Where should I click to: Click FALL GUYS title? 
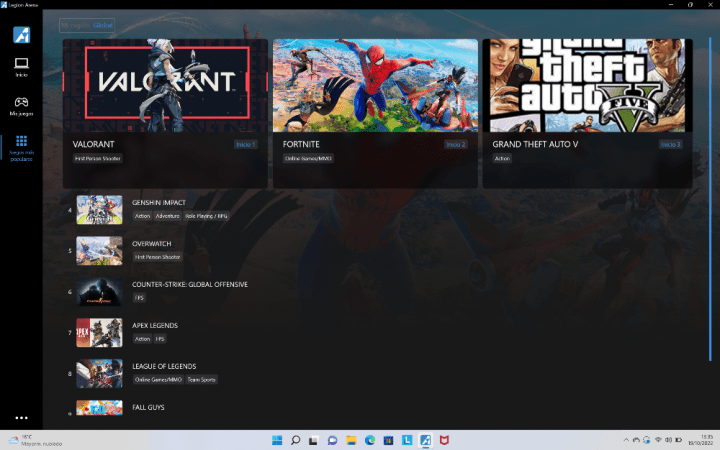(x=148, y=407)
